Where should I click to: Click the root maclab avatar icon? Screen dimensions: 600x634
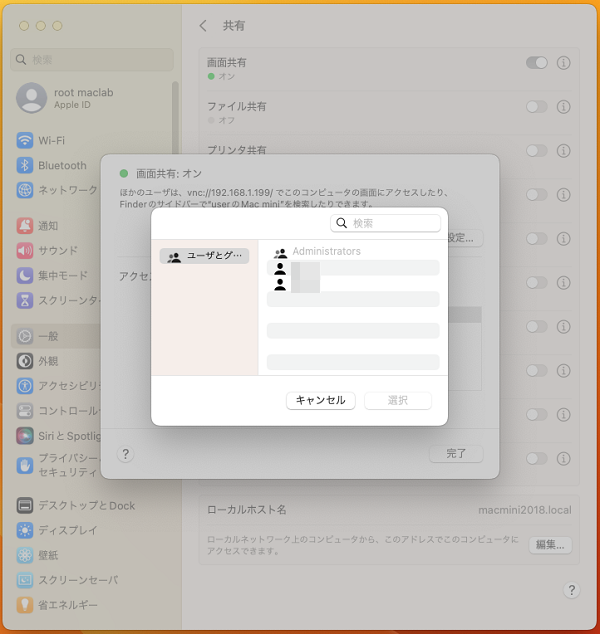pyautogui.click(x=32, y=98)
